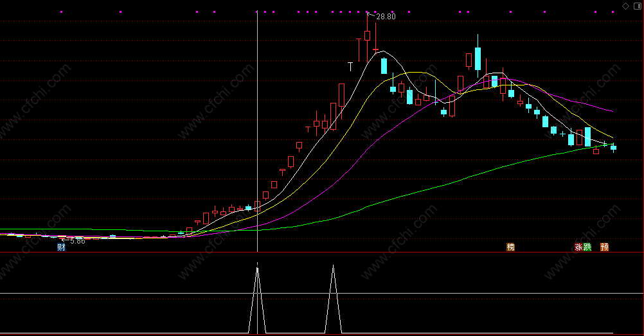Click the candlestick at the 28.80 peak

367,36
